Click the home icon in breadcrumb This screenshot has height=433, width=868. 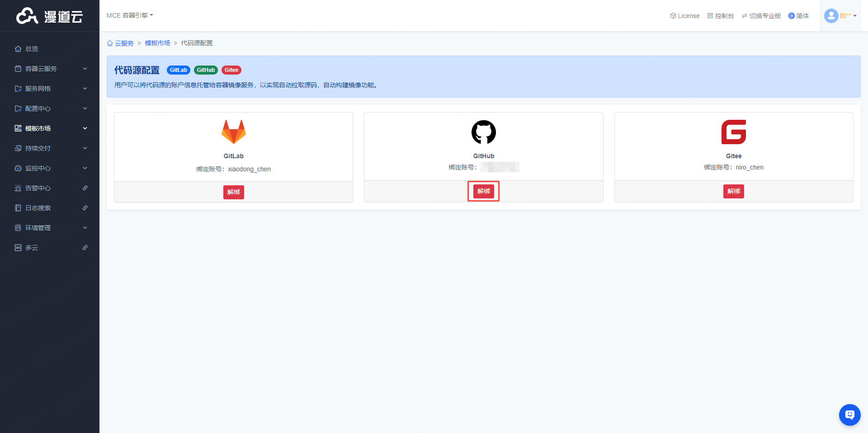tap(110, 43)
